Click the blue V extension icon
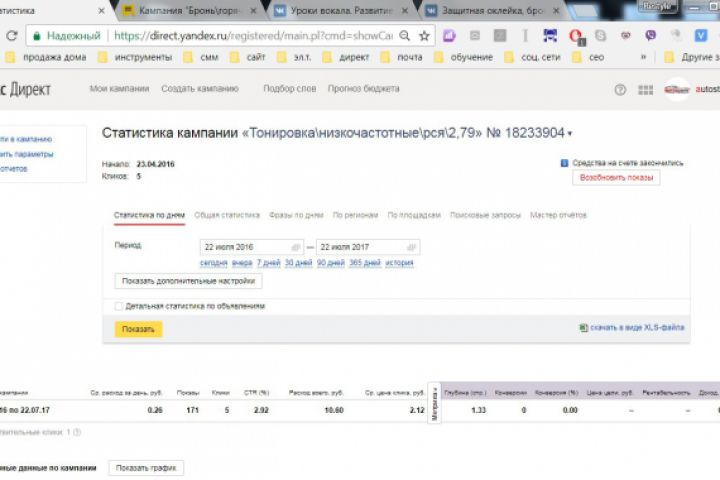Screen dimensions: 720x480 tap(701, 35)
